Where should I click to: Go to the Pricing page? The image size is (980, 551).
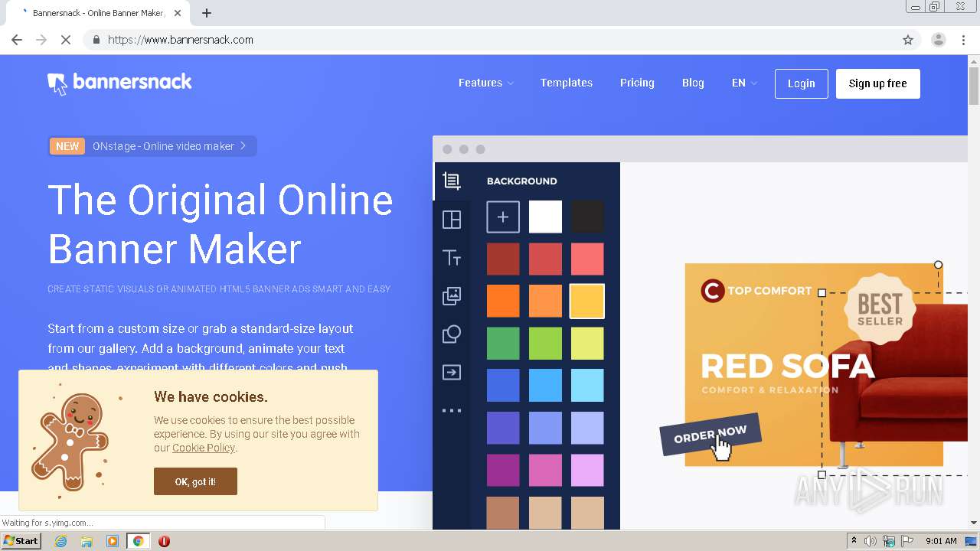[637, 83]
